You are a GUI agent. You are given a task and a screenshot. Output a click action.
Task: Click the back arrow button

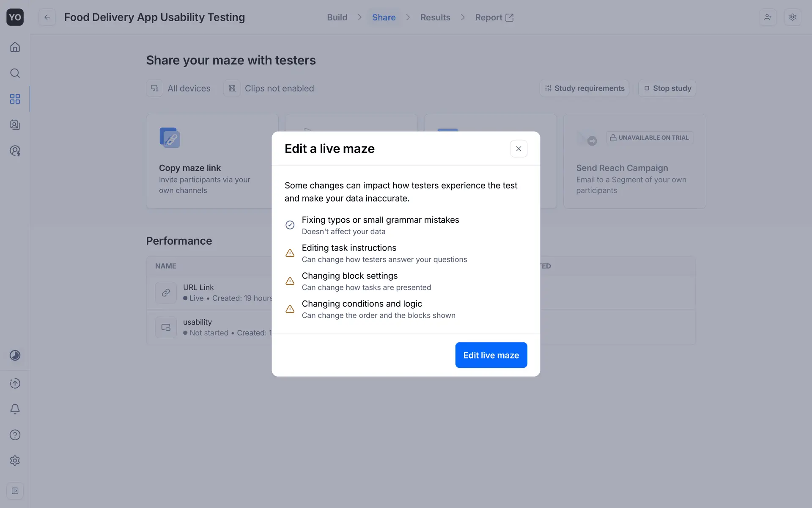tap(47, 17)
